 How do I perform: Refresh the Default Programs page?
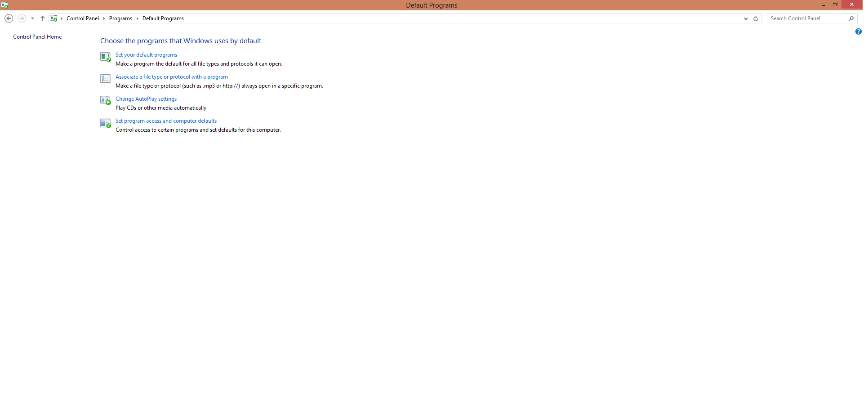[756, 18]
